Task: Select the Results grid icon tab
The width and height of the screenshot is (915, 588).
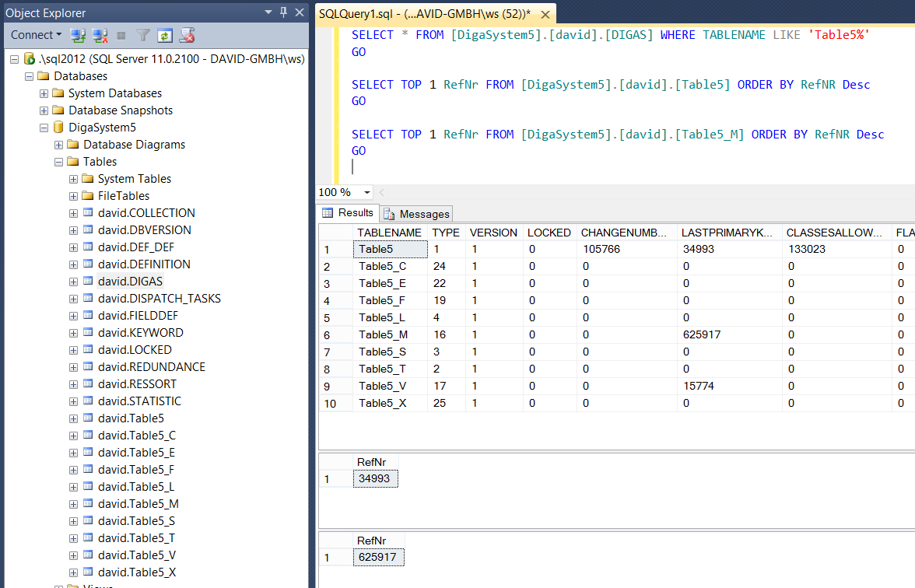Action: 328,213
